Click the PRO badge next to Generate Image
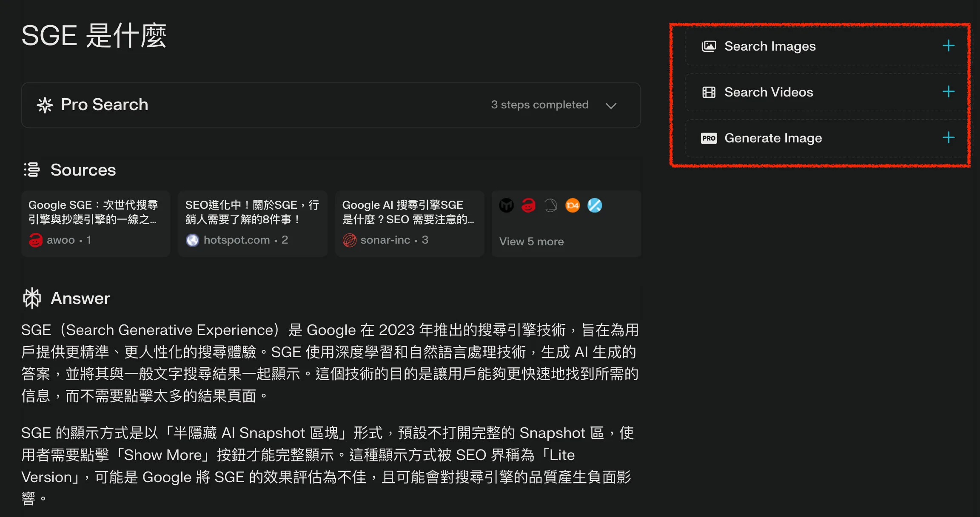This screenshot has width=980, height=517. tap(709, 138)
